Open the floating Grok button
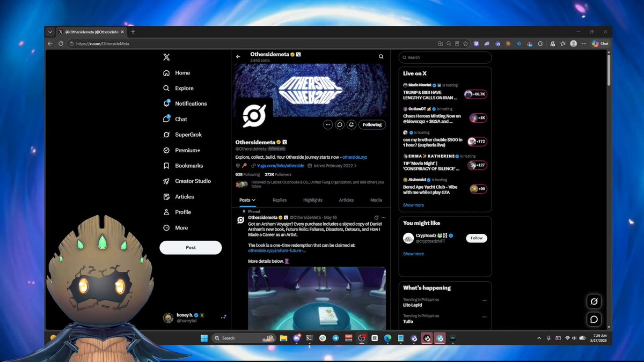 [594, 301]
